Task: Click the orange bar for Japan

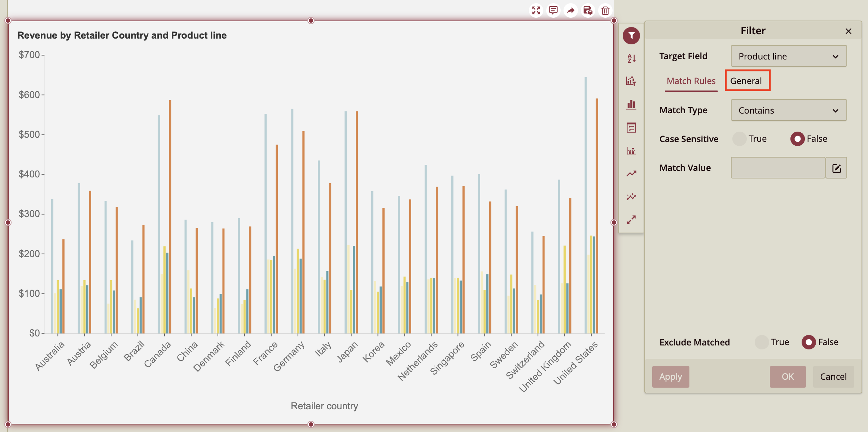Action: click(x=357, y=222)
